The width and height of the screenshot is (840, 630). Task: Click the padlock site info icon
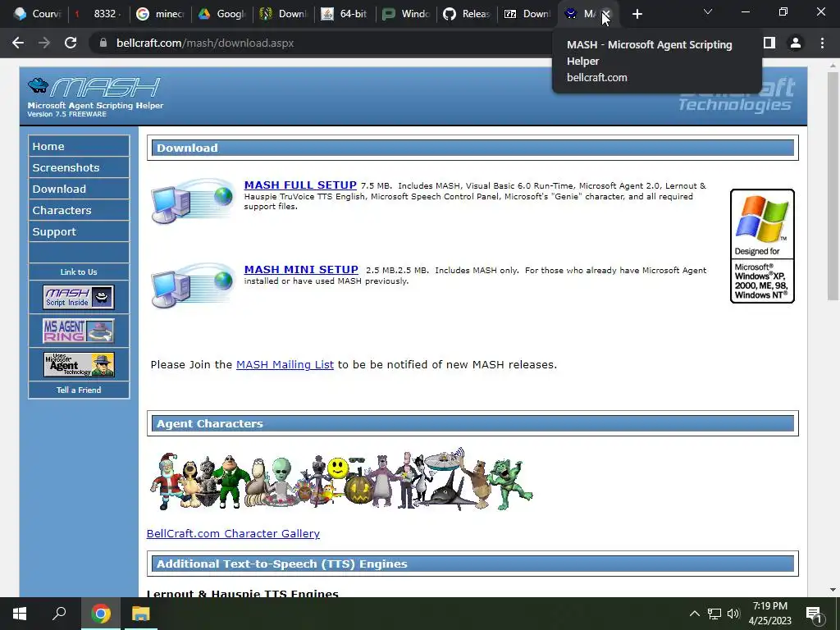pos(103,43)
